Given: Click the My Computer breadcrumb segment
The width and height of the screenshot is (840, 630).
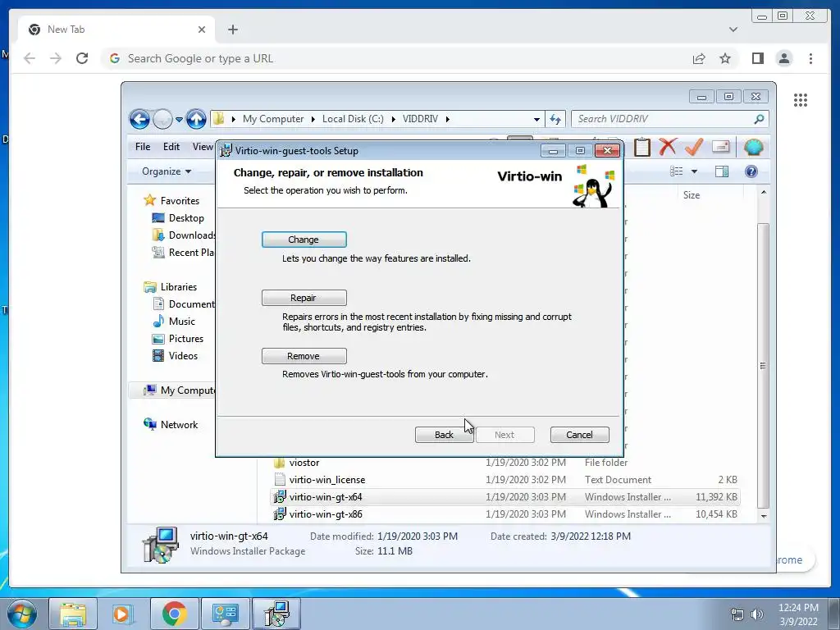Looking at the screenshot, I should [x=273, y=119].
